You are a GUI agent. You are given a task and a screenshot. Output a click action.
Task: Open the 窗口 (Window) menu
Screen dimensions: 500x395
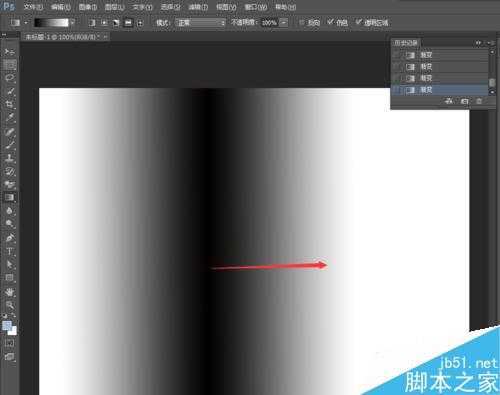(x=256, y=7)
